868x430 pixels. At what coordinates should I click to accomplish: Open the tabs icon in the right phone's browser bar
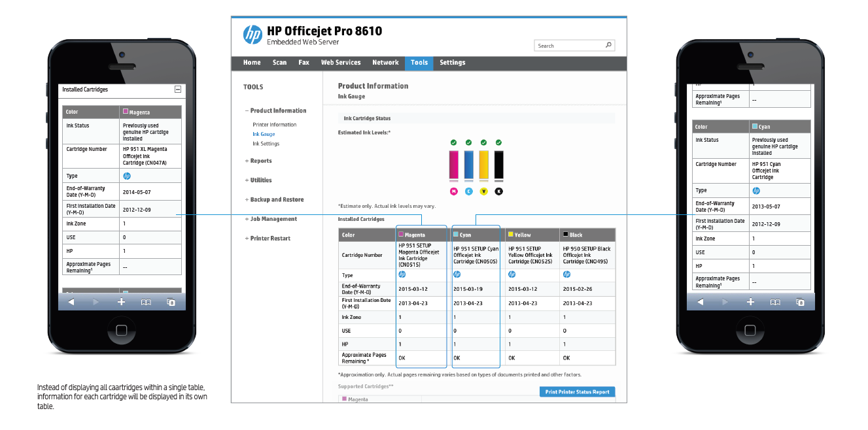coord(800,302)
